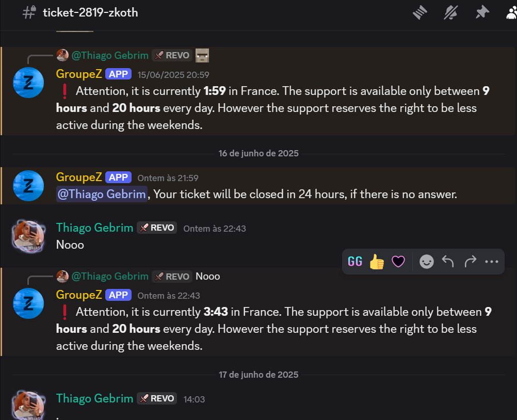517x420 pixels.
Task: Forward the Nooo message
Action: coord(470,262)
